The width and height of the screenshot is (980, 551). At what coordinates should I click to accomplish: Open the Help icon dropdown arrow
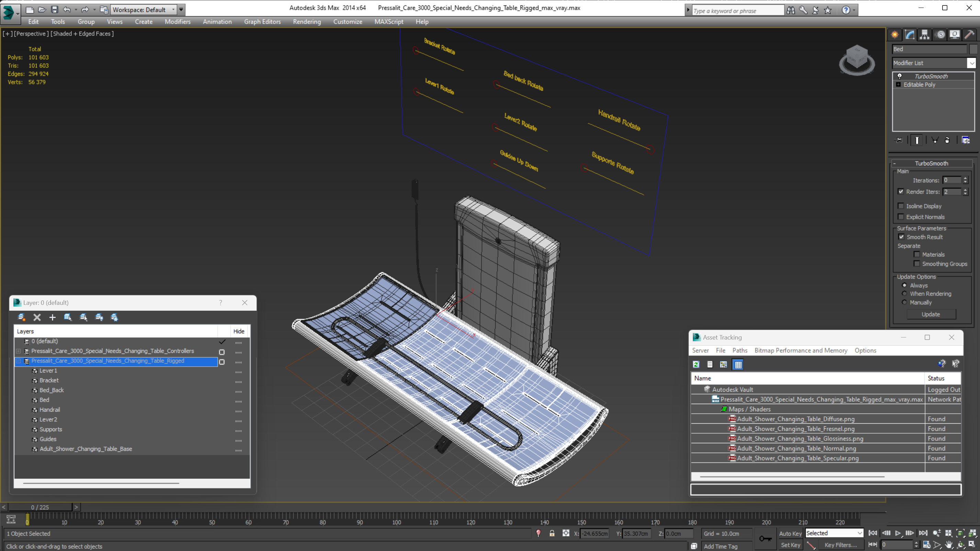point(854,10)
